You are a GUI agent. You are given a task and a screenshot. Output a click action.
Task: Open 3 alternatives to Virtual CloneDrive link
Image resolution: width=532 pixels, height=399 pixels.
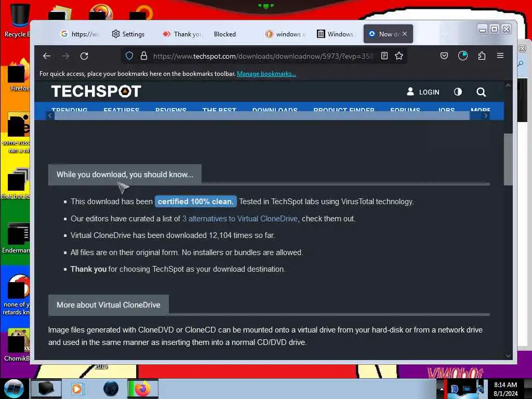[x=240, y=219]
